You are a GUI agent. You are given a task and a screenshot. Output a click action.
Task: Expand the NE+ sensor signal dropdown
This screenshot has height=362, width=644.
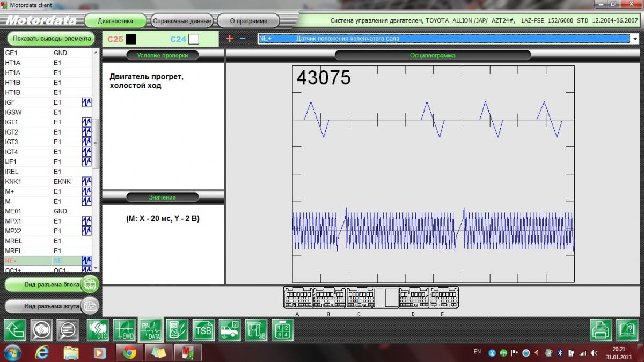point(635,39)
